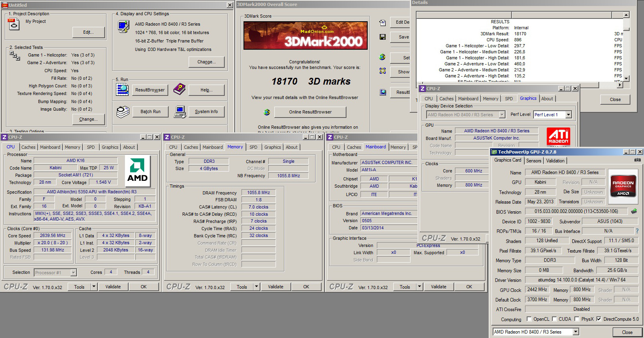644x338 pixels.
Task: Toggle the DirectCompute 5.0 checkbox
Action: [599, 319]
